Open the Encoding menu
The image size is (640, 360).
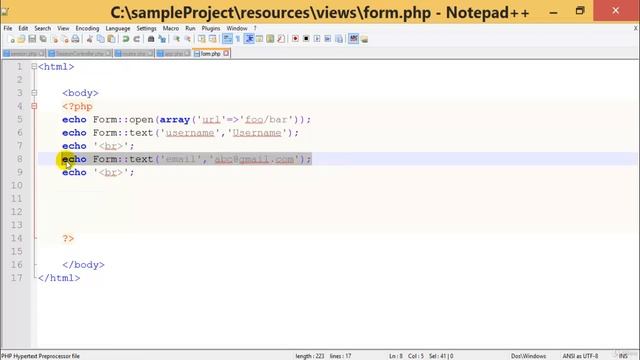(87, 28)
